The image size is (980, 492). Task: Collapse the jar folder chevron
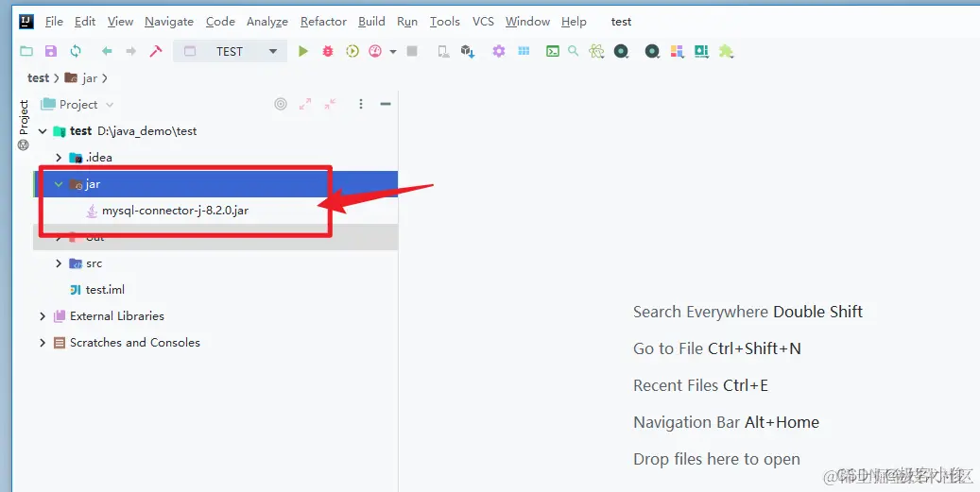(59, 184)
